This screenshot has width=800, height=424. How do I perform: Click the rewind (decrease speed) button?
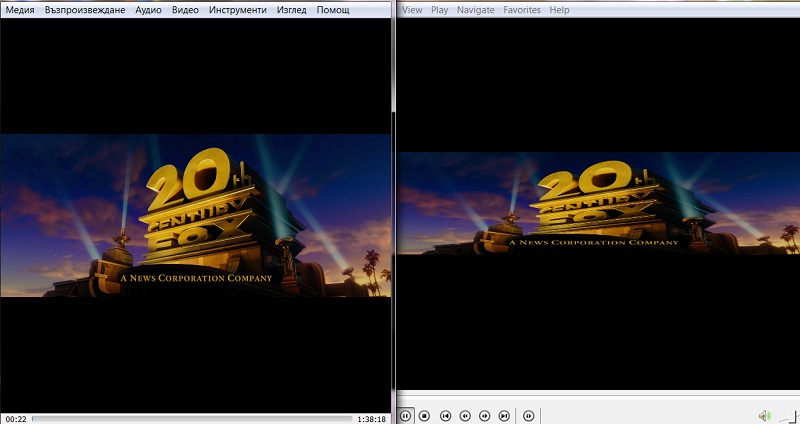(x=465, y=415)
